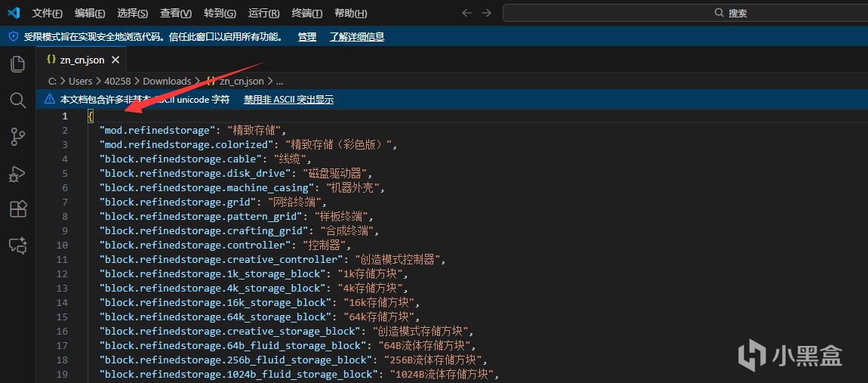Click the "block.refinedstorage.256b_fluid_storage_block" key
This screenshot has width=868, height=383.
click(x=234, y=360)
